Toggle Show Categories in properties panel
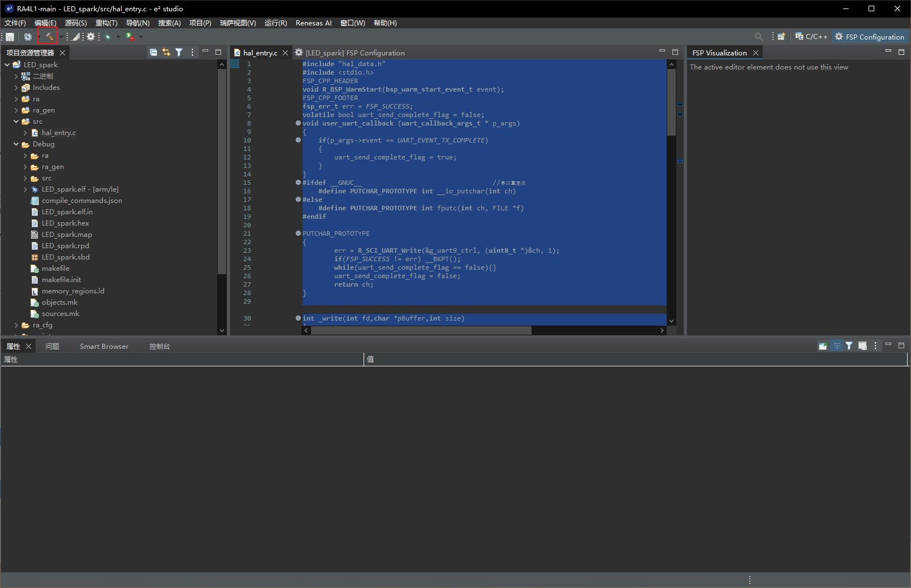911x588 pixels. tap(836, 346)
